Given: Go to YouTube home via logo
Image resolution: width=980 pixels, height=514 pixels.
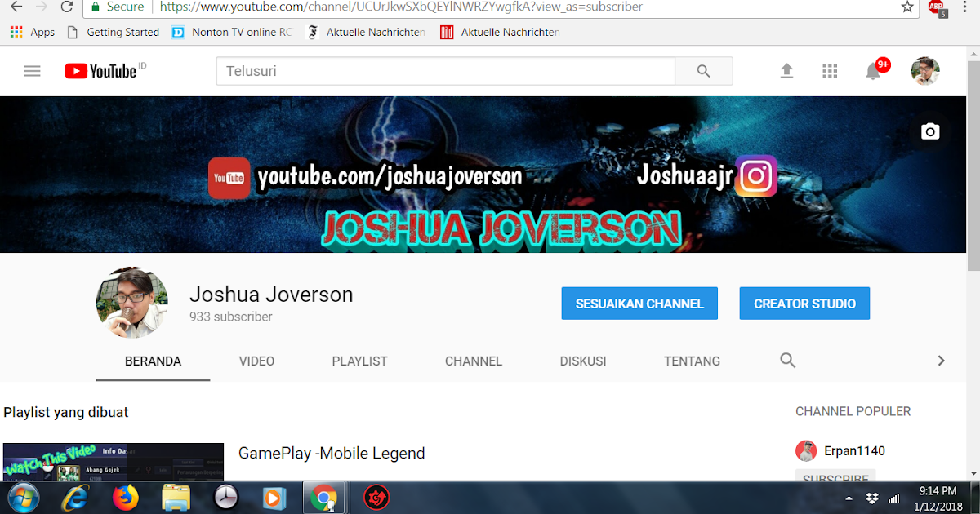Looking at the screenshot, I should click(100, 71).
